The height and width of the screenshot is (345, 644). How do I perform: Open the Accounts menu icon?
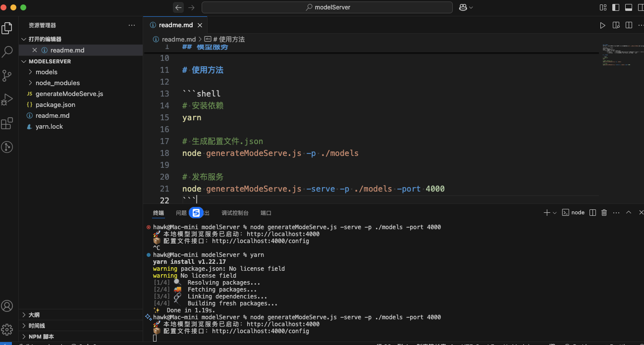click(x=7, y=306)
